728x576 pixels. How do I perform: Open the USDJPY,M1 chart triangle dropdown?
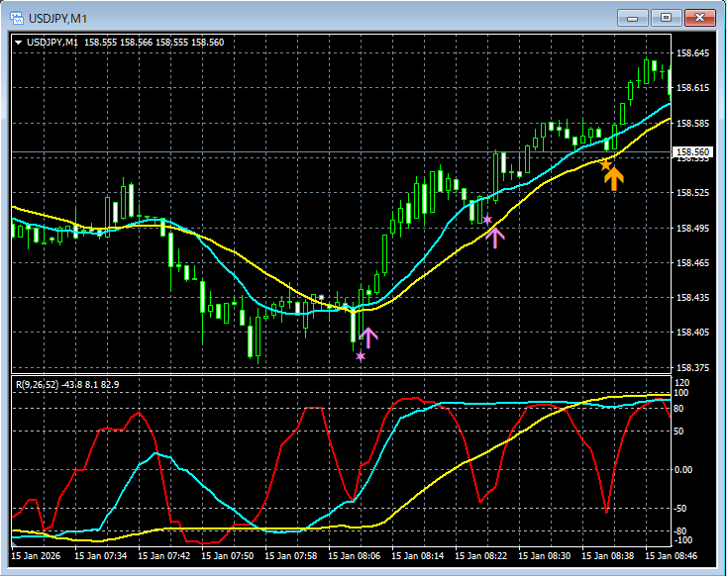[18, 43]
